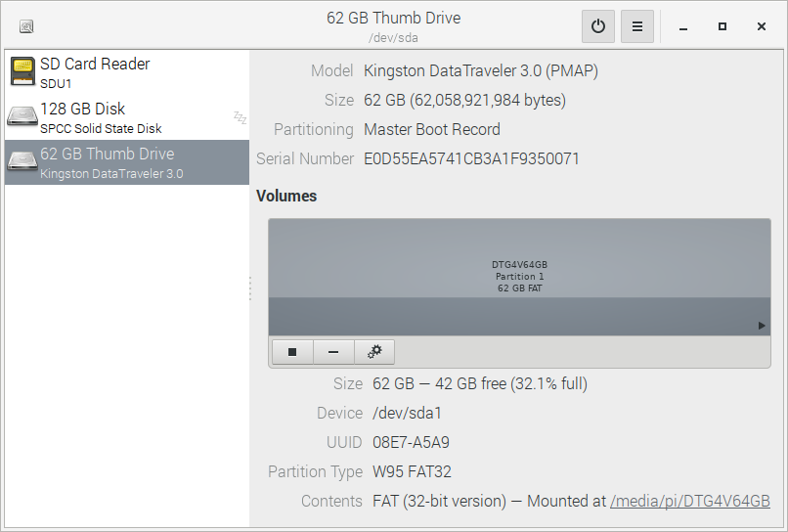Viewport: 788px width, 532px height.
Task: Delete the partition with the minus button
Action: pos(333,352)
